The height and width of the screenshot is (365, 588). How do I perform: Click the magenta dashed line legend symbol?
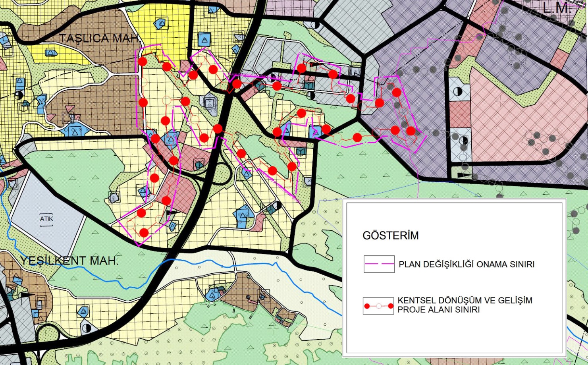pyautogui.click(x=379, y=264)
